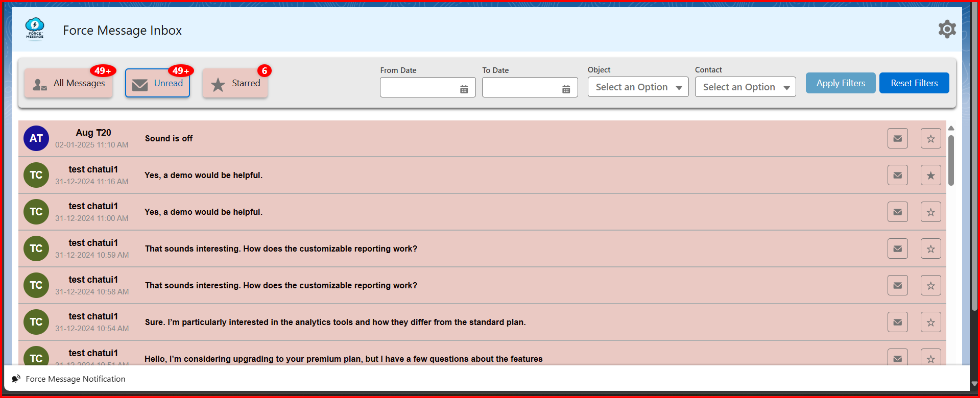Expand the Contact dropdown
The height and width of the screenshot is (398, 980).
(x=745, y=87)
